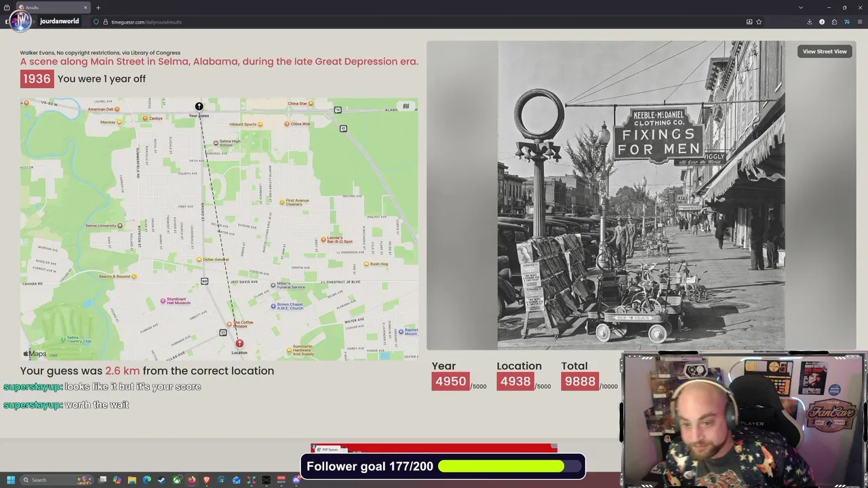Viewport: 868px width, 488px height.
Task: Select the Brown Chapel A.M.E. Church marker
Action: (x=273, y=306)
